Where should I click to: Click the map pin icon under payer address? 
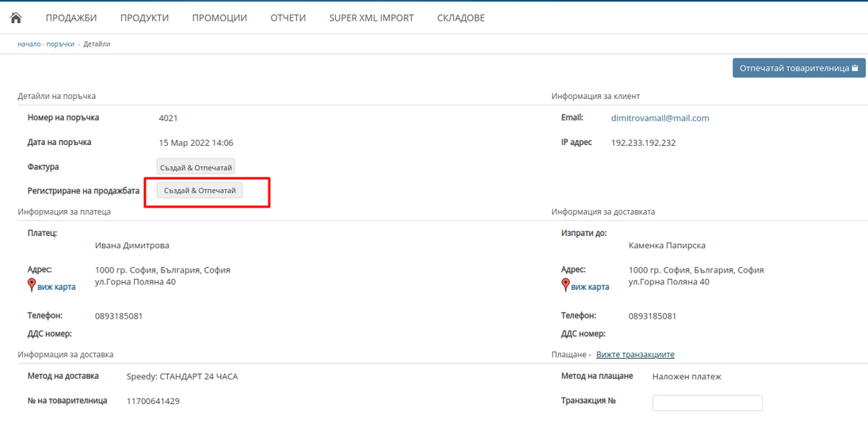coord(32,285)
